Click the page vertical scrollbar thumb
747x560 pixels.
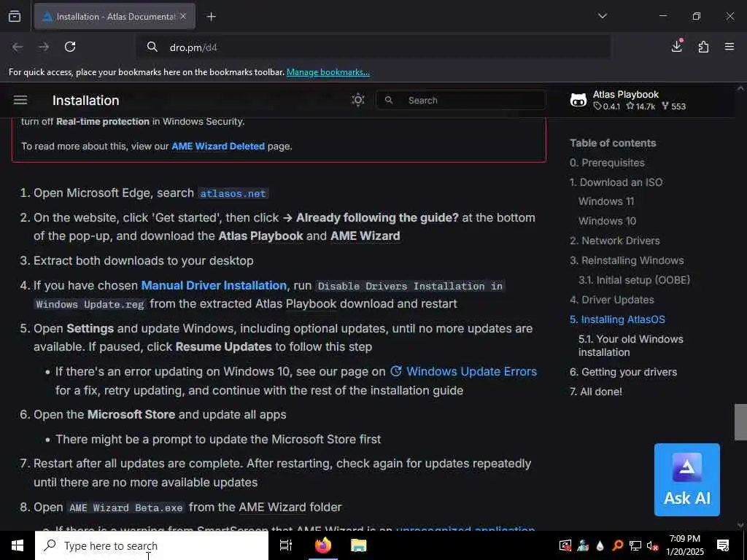click(740, 422)
